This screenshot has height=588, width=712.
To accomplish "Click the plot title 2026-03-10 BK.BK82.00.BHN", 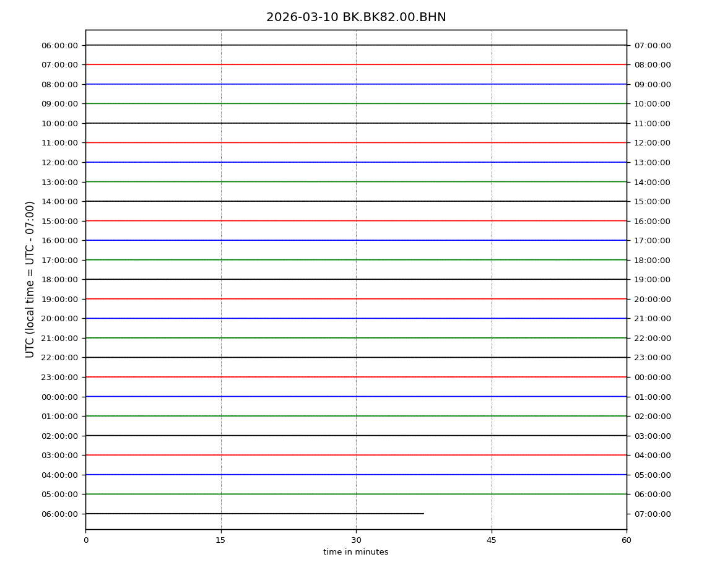I will coord(356,17).
